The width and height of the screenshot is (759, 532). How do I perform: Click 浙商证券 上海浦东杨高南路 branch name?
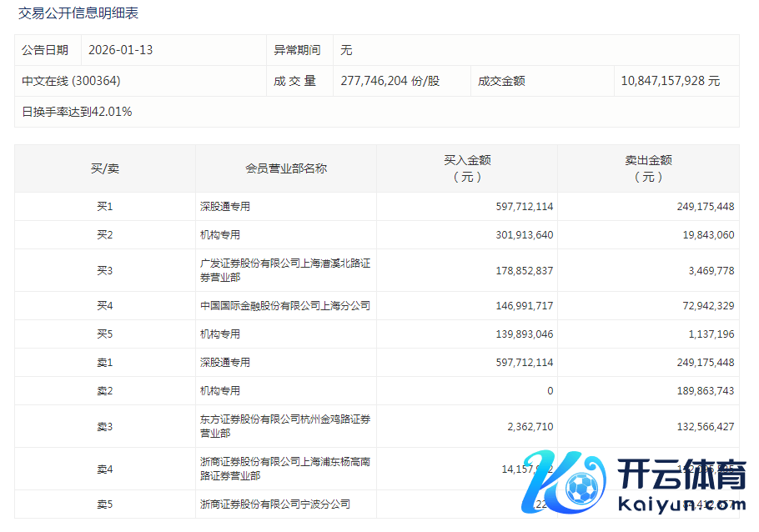(x=284, y=469)
